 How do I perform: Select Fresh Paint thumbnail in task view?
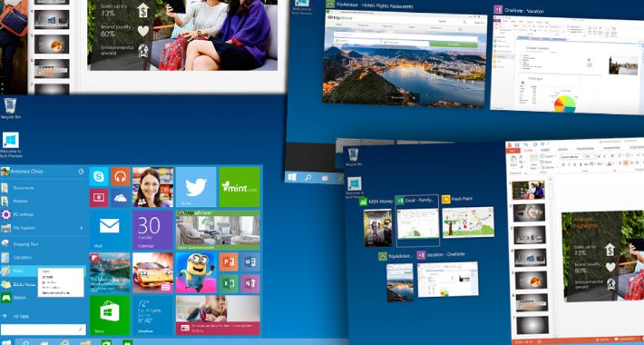pyautogui.click(x=468, y=222)
